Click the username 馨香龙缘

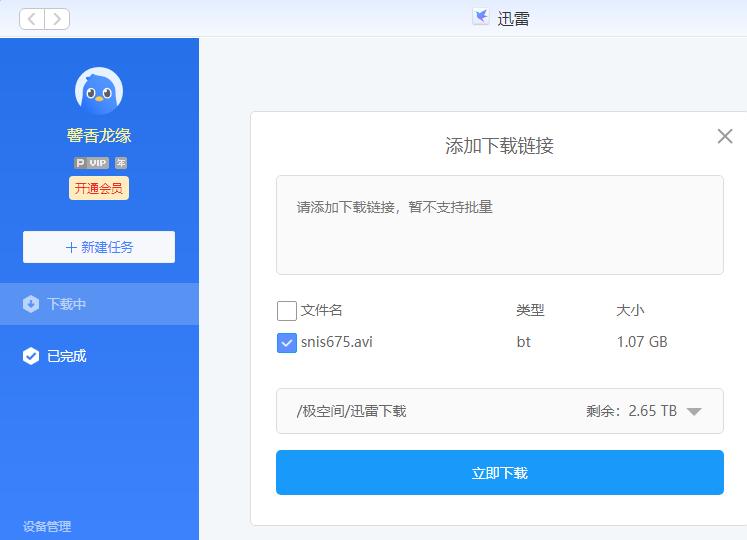coord(99,135)
